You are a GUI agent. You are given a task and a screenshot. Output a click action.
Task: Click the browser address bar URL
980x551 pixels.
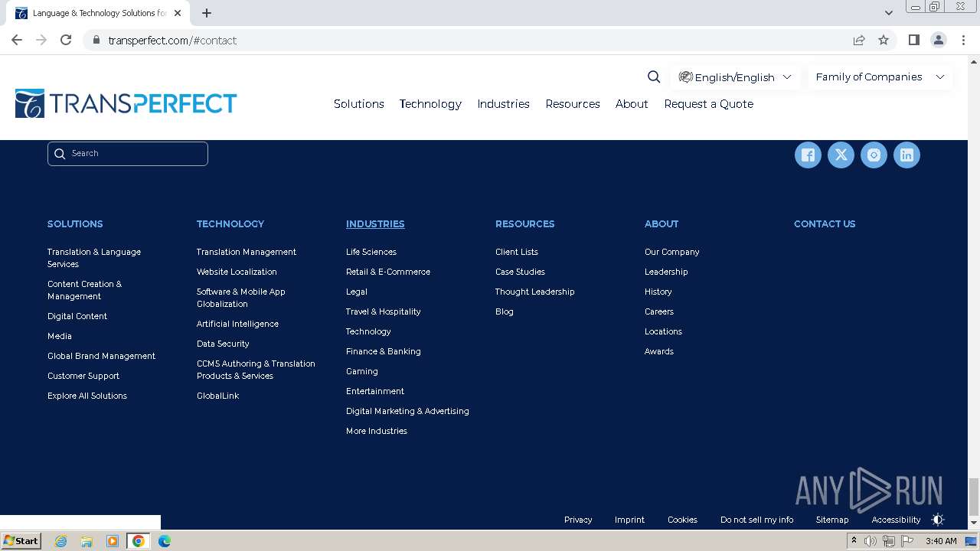[x=172, y=41]
